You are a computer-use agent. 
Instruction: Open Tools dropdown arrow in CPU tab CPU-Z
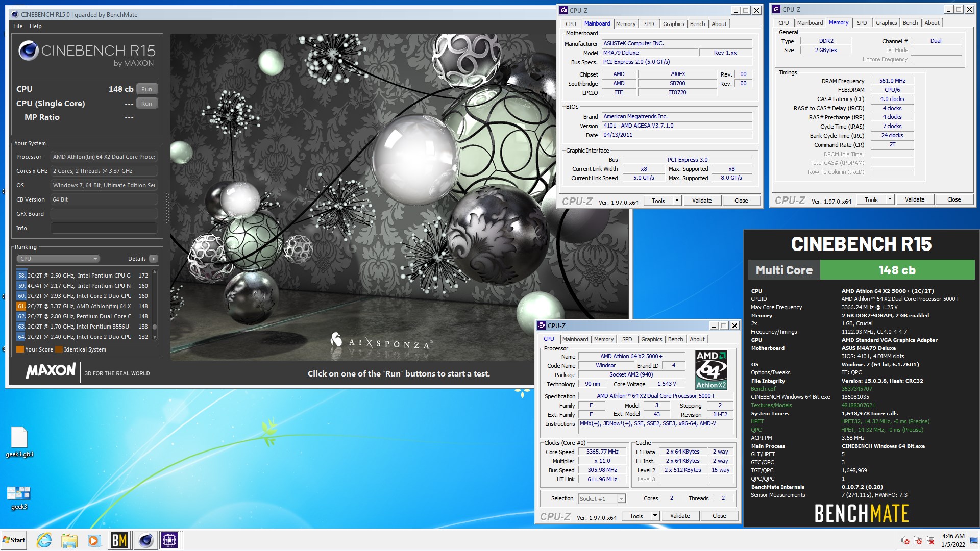[x=655, y=516]
